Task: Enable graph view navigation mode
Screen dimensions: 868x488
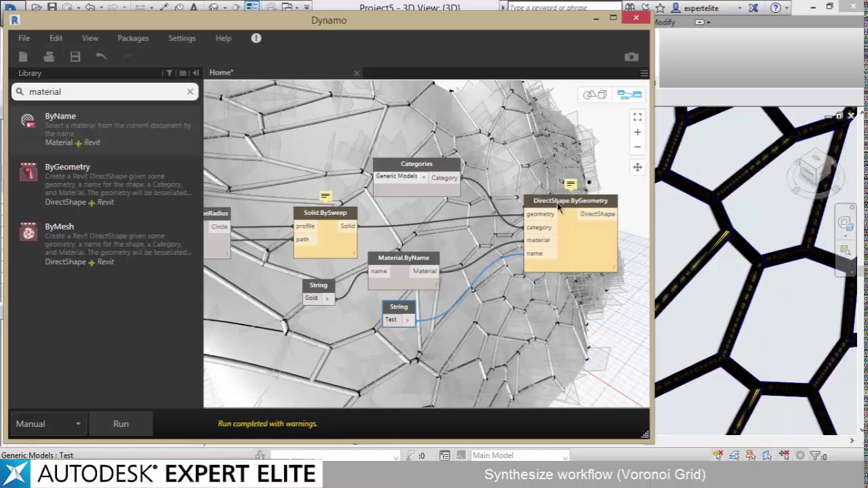Action: click(x=629, y=95)
